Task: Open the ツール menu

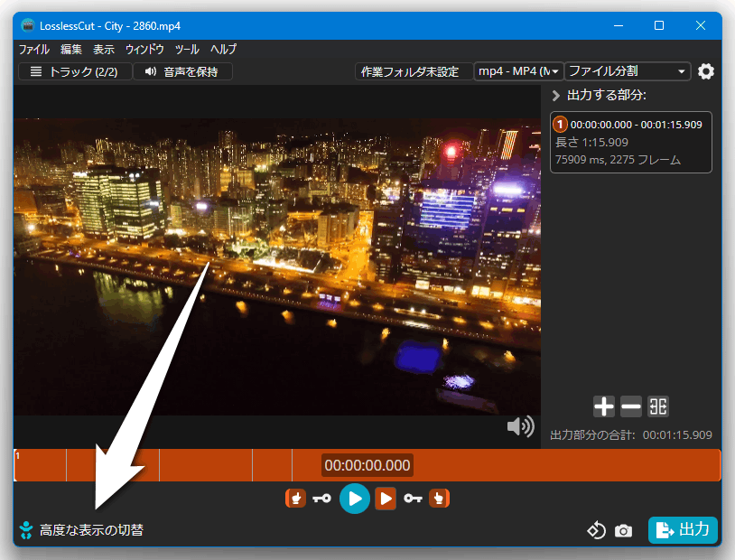Action: 187,50
